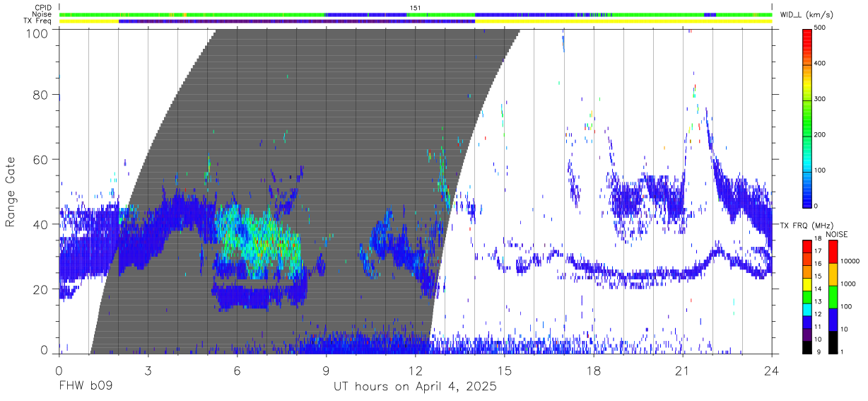
Task: Click the 1000 label on the noise legend
Action: (847, 284)
